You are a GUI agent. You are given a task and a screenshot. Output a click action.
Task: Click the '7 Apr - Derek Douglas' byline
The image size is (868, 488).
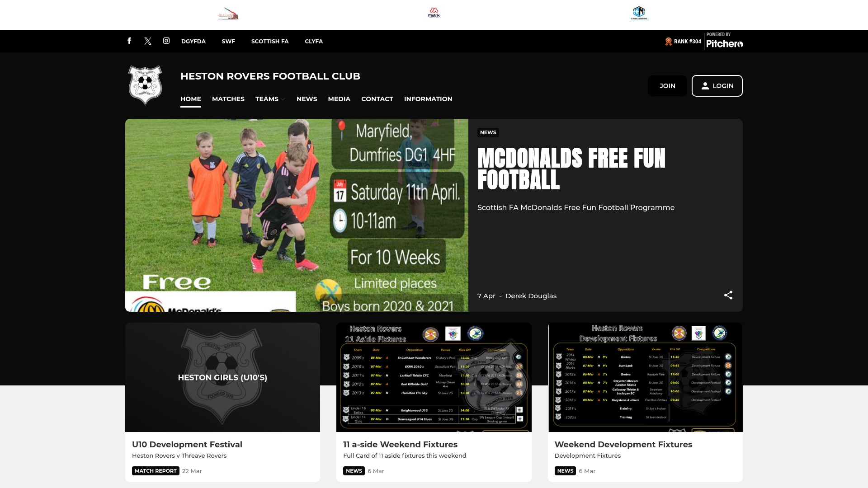pyautogui.click(x=517, y=296)
